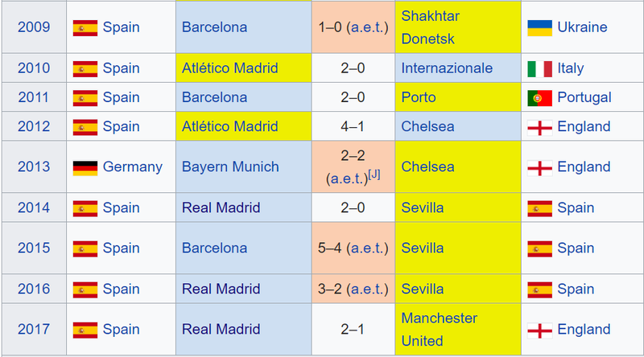Click the Ukraine flag icon
Screen dimensions: 644x357
click(x=539, y=28)
